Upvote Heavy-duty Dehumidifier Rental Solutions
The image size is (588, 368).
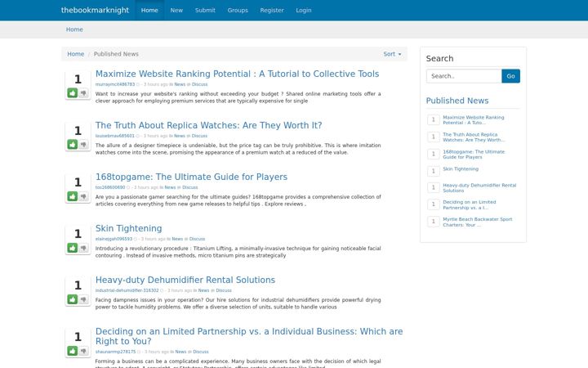pyautogui.click(x=73, y=299)
